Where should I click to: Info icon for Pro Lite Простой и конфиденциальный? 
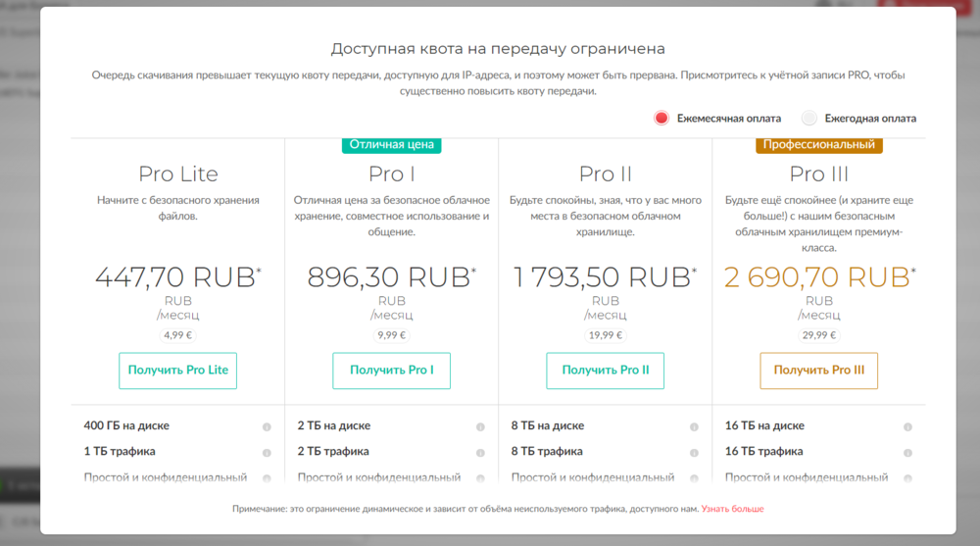point(267,478)
